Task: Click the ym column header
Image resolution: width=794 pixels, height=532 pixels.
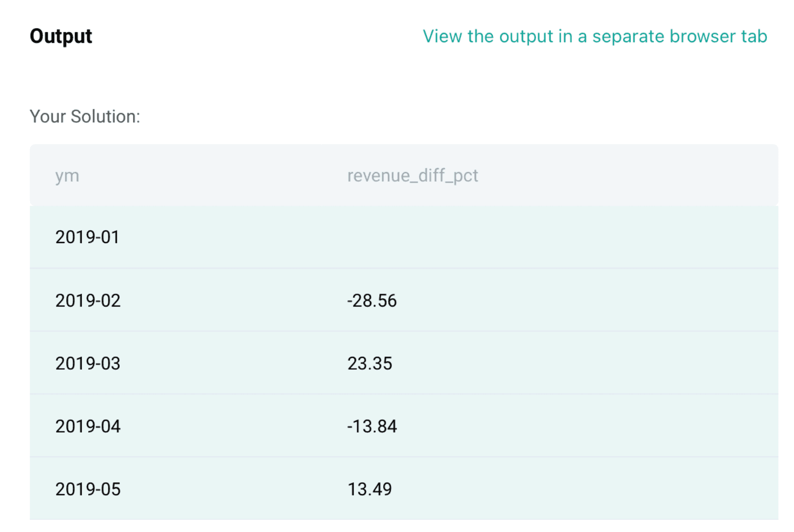Action: click(67, 176)
